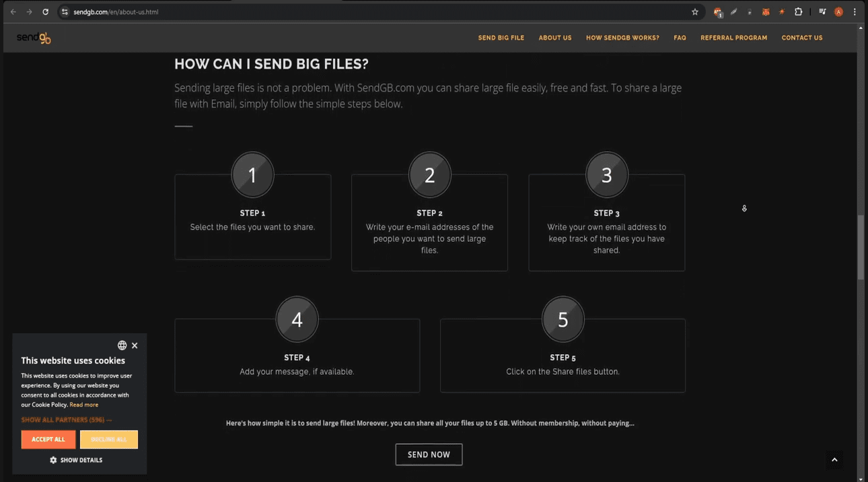Open the media control icon

[822, 12]
